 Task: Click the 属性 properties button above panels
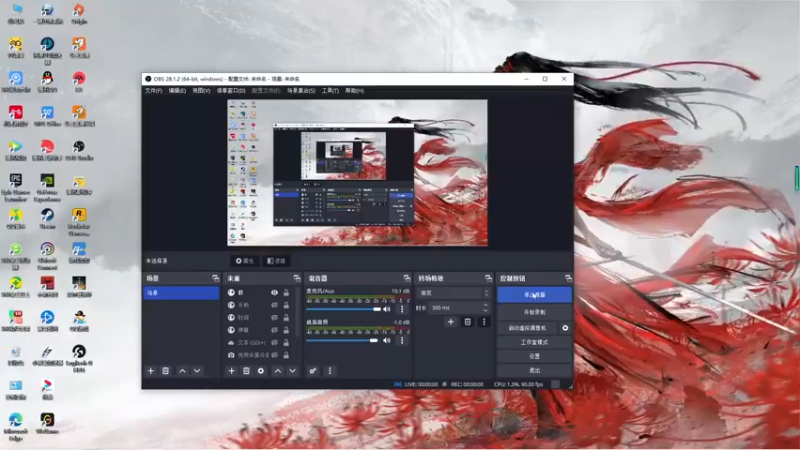click(244, 261)
